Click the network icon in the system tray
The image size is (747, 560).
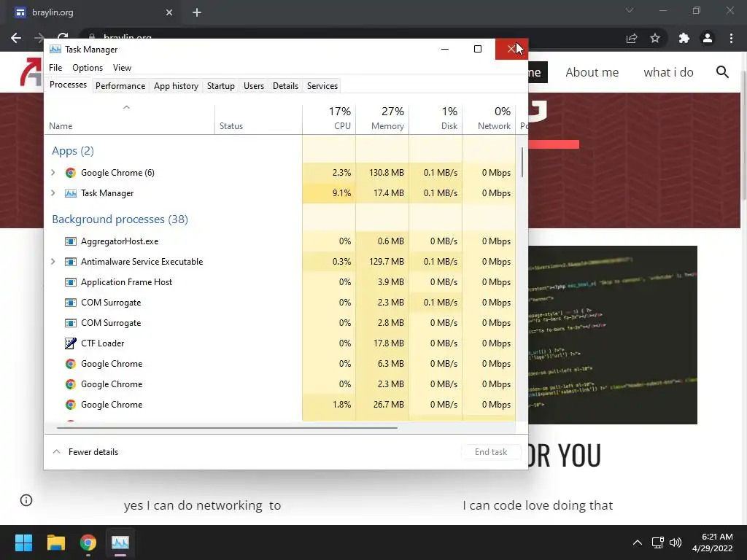coord(658,542)
